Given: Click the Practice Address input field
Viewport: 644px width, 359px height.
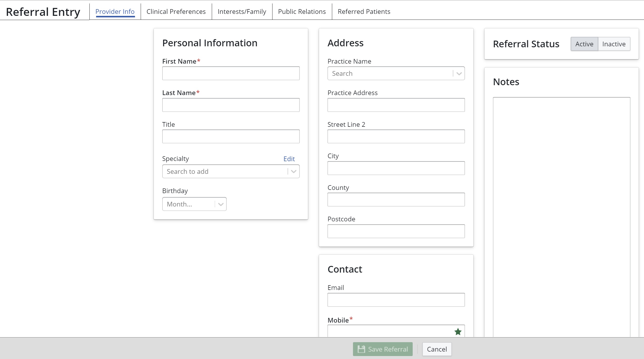Looking at the screenshot, I should [396, 105].
